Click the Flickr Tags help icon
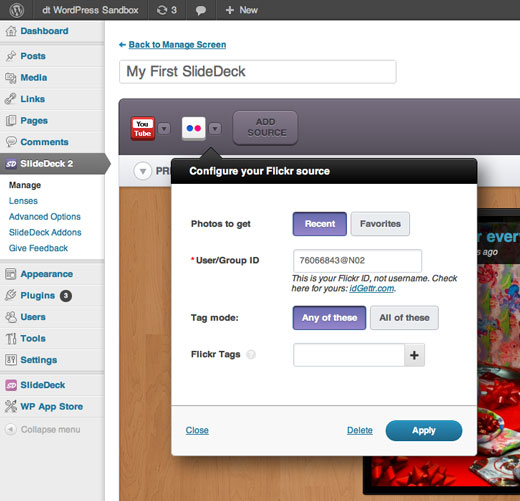Screen dimensions: 520x501 tap(251, 354)
